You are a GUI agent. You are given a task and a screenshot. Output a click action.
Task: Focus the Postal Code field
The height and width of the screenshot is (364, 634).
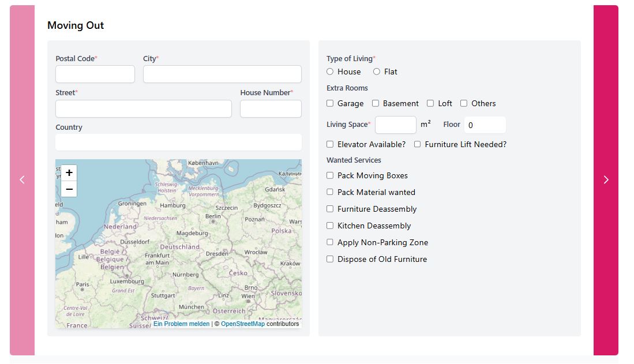tap(95, 74)
